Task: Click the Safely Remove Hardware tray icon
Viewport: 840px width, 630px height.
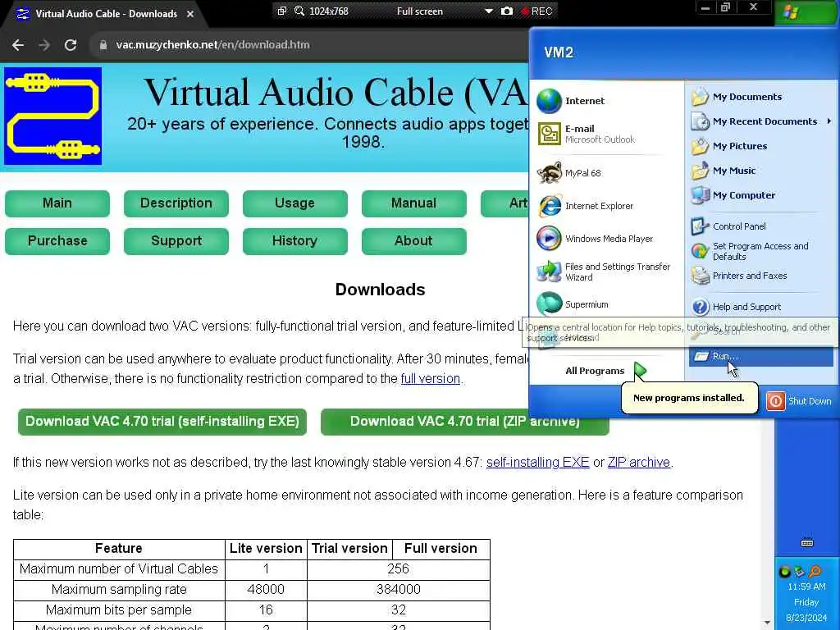Action: click(799, 572)
